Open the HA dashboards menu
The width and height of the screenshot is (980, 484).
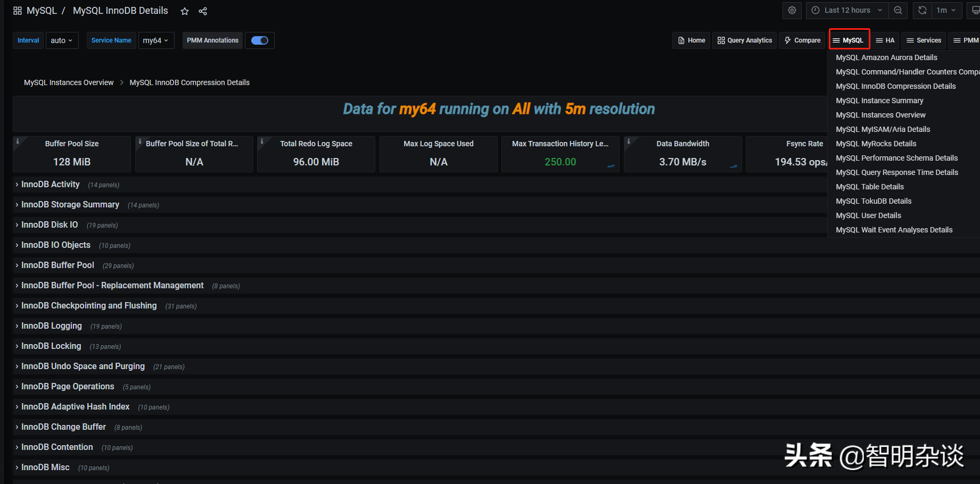tap(885, 40)
